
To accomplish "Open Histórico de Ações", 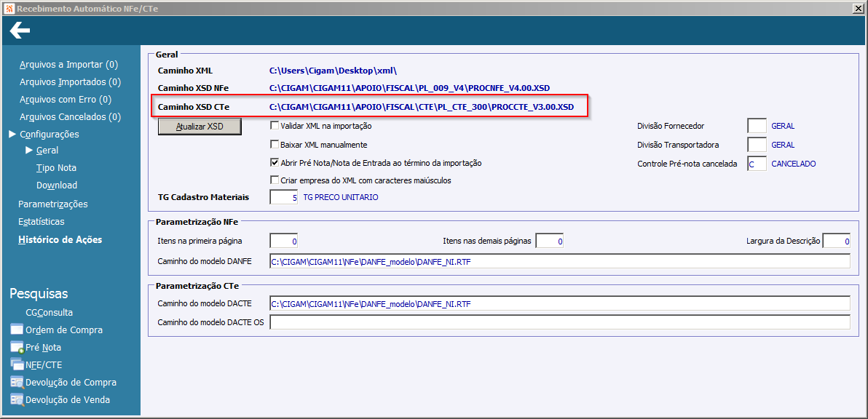I will pos(60,239).
